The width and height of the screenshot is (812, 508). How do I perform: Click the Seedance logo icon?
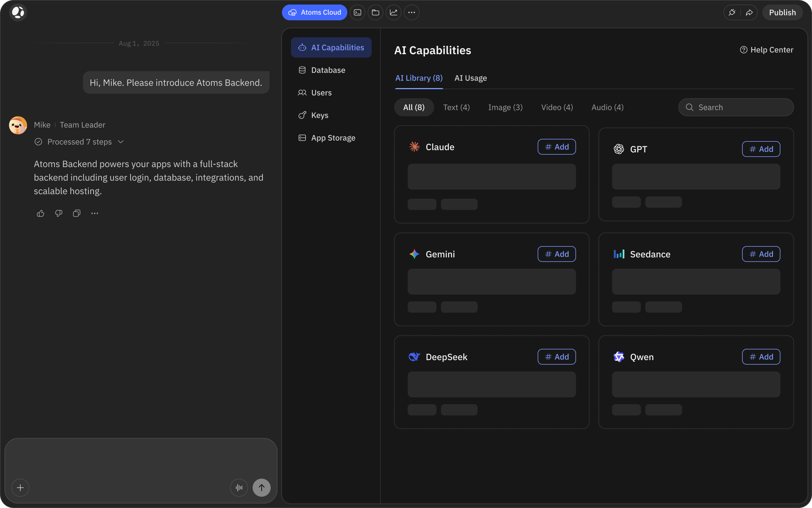coord(619,254)
